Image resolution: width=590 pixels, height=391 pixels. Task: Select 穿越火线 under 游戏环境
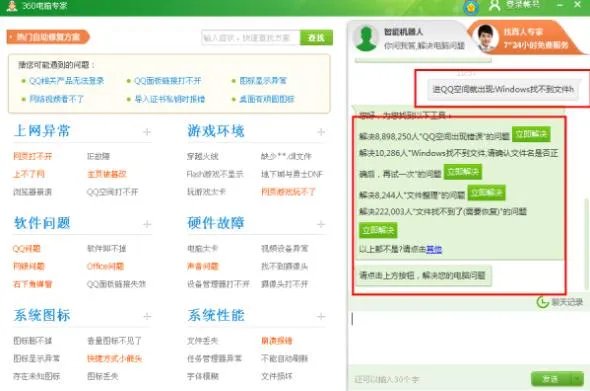[x=202, y=156]
